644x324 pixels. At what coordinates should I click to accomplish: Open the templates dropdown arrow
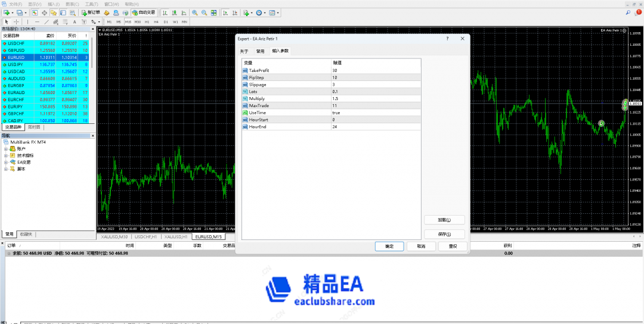(278, 13)
